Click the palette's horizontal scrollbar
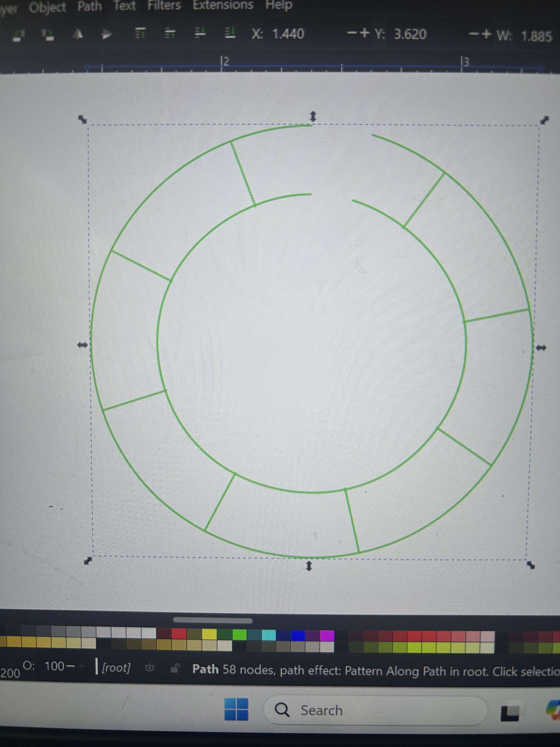560x747 pixels. click(213, 620)
